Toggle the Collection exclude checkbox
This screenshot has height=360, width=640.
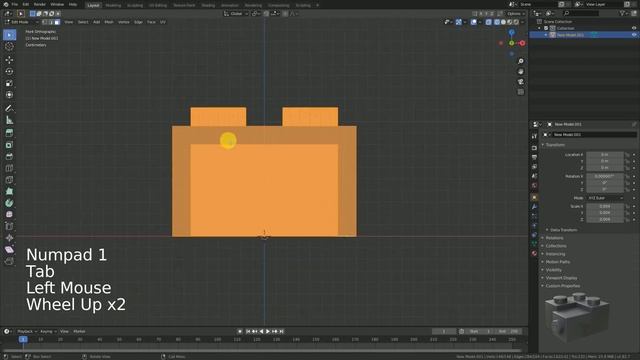coord(546,28)
